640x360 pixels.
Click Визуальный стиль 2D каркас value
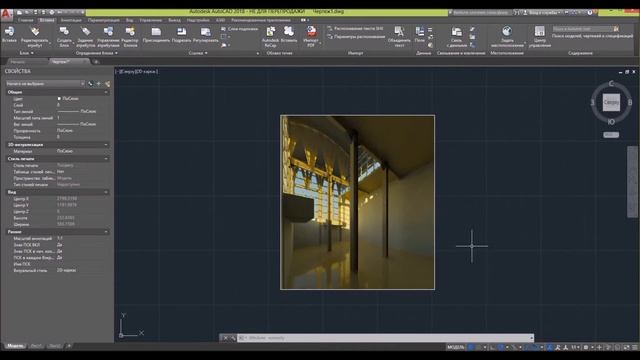click(67, 270)
